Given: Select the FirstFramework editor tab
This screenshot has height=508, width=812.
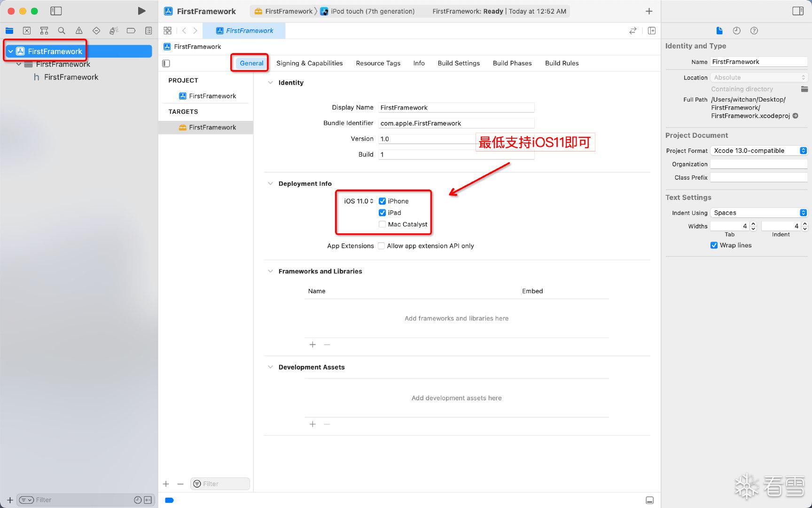Looking at the screenshot, I should pyautogui.click(x=244, y=31).
